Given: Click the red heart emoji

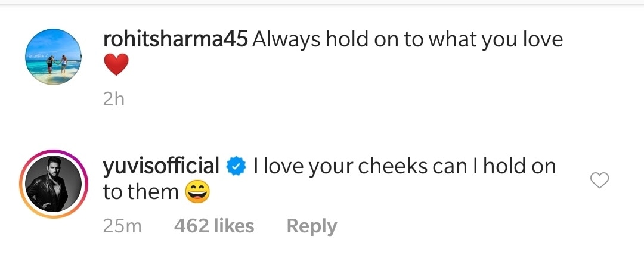Looking at the screenshot, I should [x=116, y=64].
